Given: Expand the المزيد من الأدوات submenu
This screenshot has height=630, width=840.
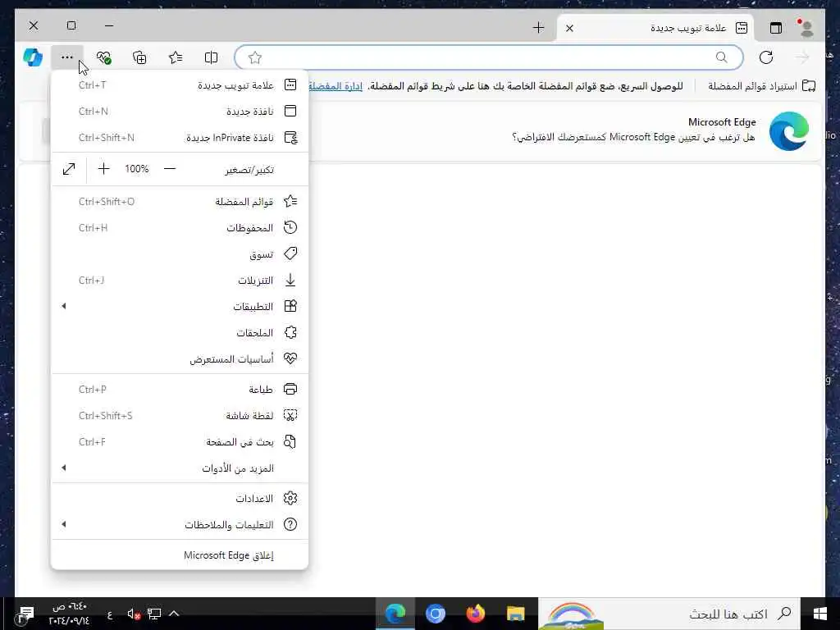Looking at the screenshot, I should click(180, 468).
